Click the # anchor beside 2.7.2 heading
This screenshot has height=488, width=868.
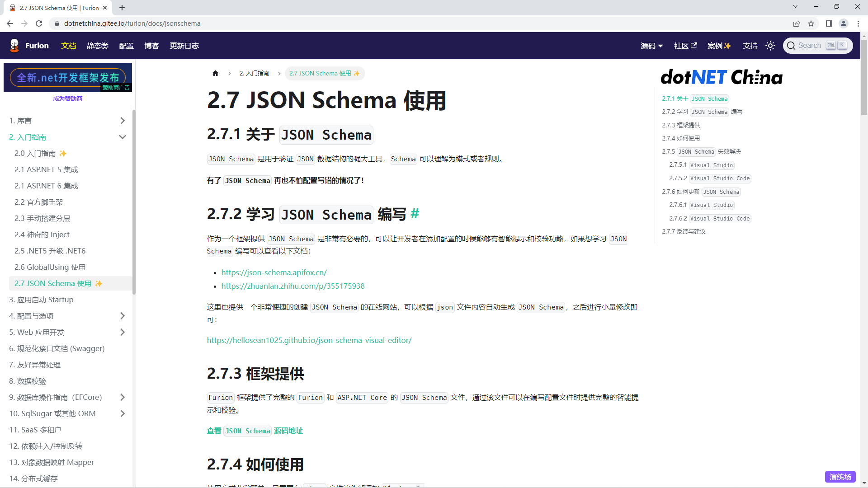pyautogui.click(x=415, y=214)
